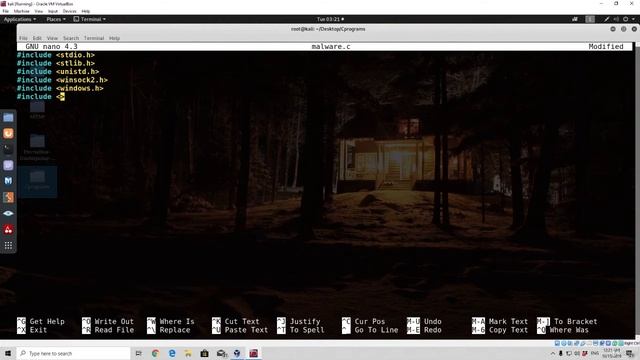Select the red VM taskbar icon
640x360 pixels.
pyautogui.click(x=253, y=353)
